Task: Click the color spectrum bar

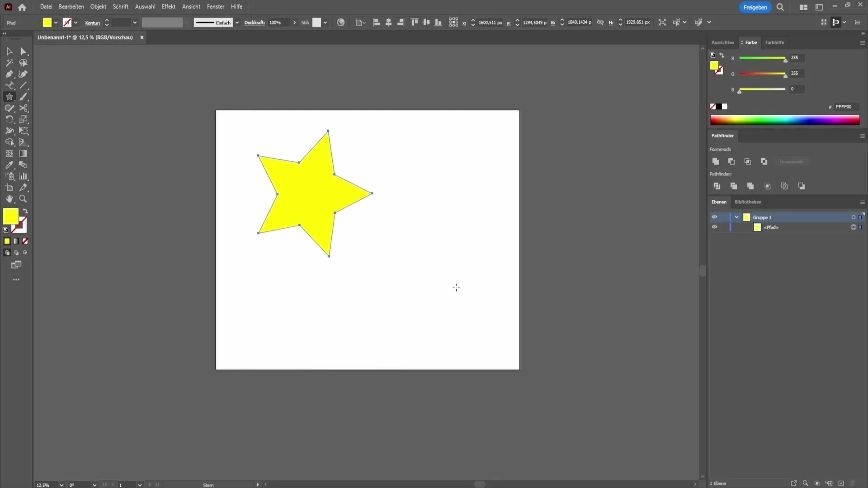Action: [x=785, y=120]
